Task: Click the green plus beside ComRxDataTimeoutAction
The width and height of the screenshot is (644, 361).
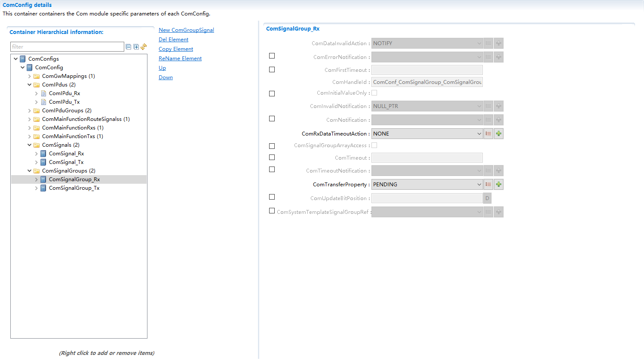Action: pyautogui.click(x=499, y=134)
